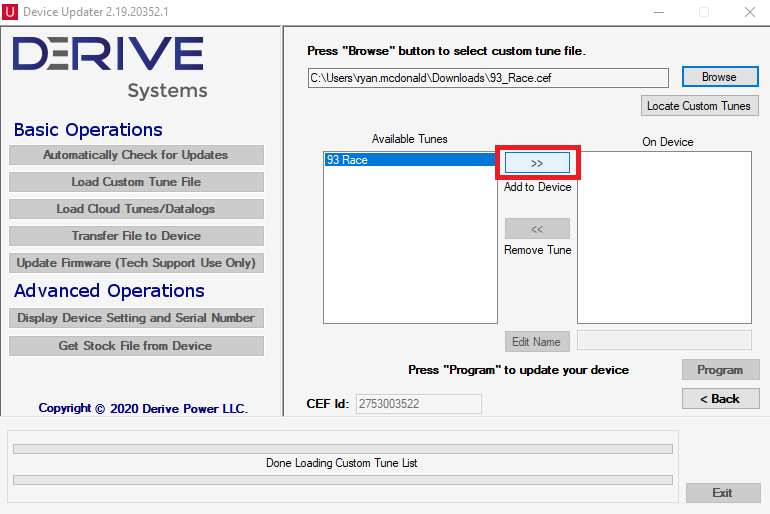Click the upper progress bar
770x514 pixels.
click(x=343, y=449)
